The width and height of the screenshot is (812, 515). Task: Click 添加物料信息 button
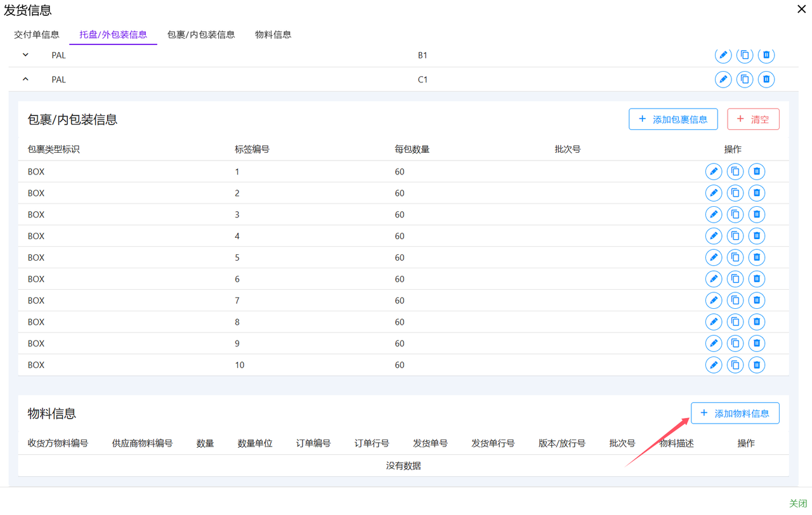[735, 414]
